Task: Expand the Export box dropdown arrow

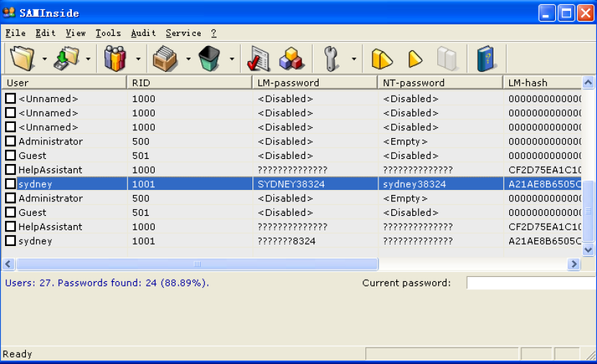Action: pos(188,59)
